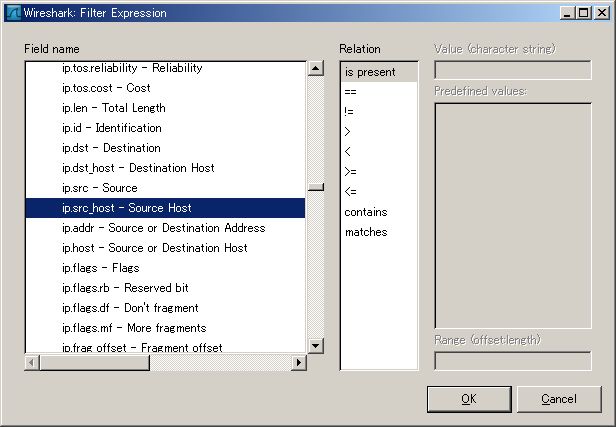Screen dimensions: 616x427
Task: Click the Value character string field
Action: 513,70
